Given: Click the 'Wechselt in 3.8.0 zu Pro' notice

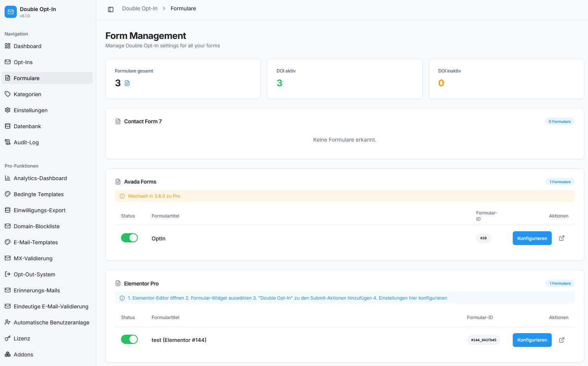Looking at the screenshot, I should pos(345,196).
